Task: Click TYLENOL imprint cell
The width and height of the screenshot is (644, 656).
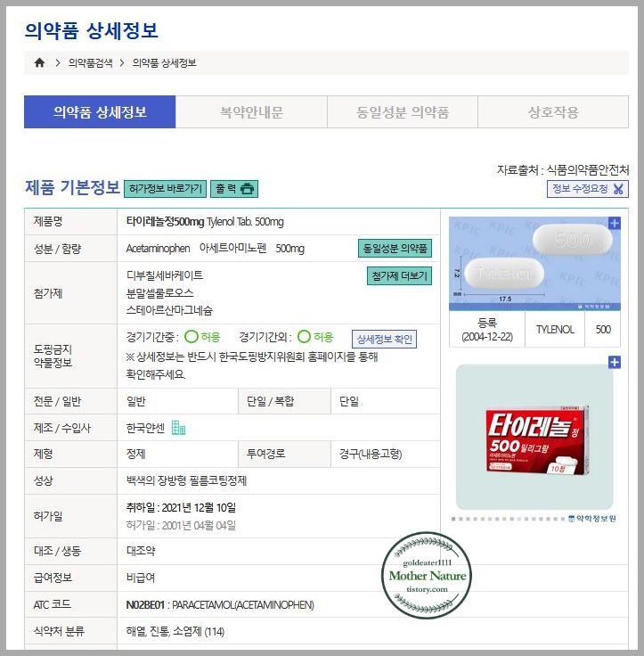Action: coord(555,329)
